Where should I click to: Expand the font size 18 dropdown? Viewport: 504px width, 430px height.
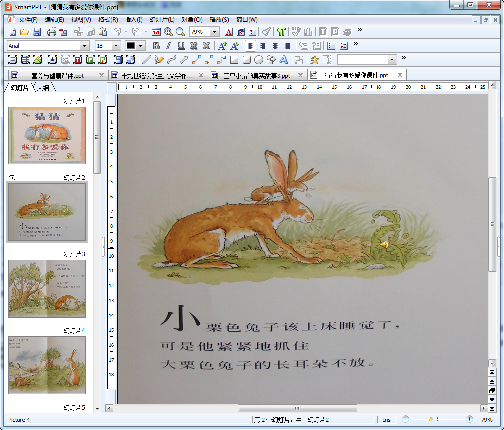(116, 46)
